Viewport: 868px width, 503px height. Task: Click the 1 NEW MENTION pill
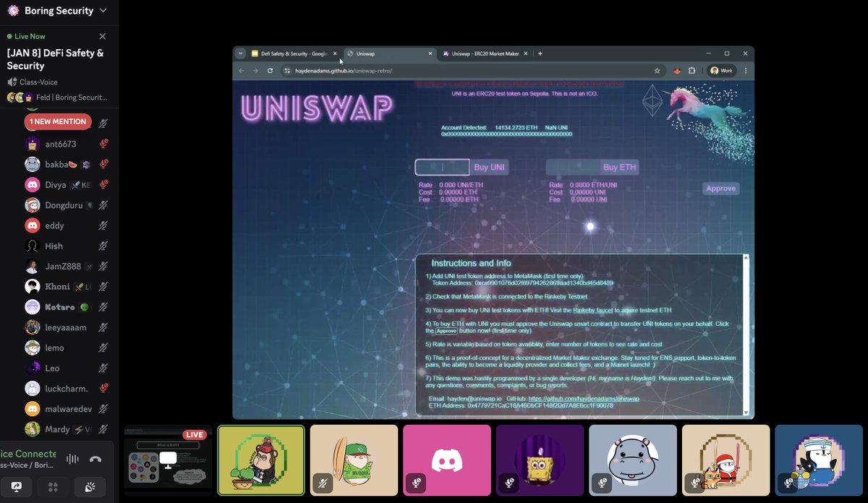pos(58,121)
